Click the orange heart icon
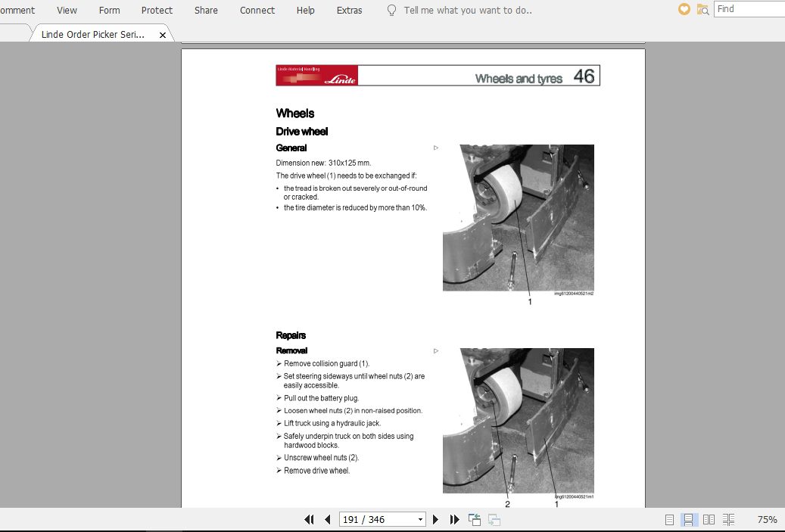785x532 pixels. tap(684, 9)
